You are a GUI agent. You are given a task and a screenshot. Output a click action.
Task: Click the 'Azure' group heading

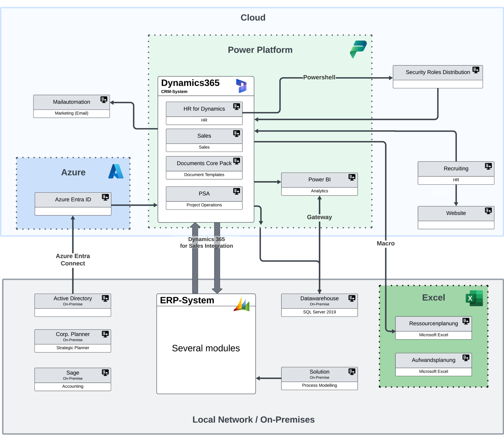coord(73,172)
